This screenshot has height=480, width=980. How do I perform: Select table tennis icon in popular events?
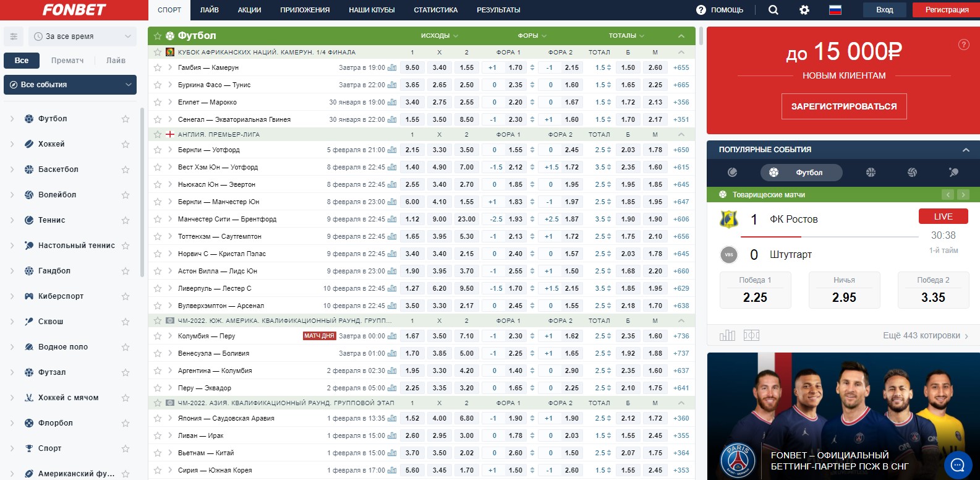[x=953, y=173]
